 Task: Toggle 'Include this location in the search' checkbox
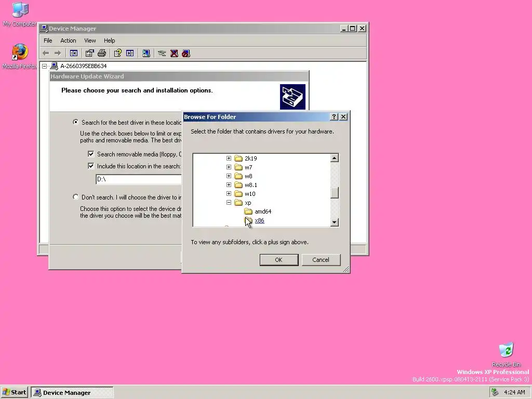pos(91,166)
